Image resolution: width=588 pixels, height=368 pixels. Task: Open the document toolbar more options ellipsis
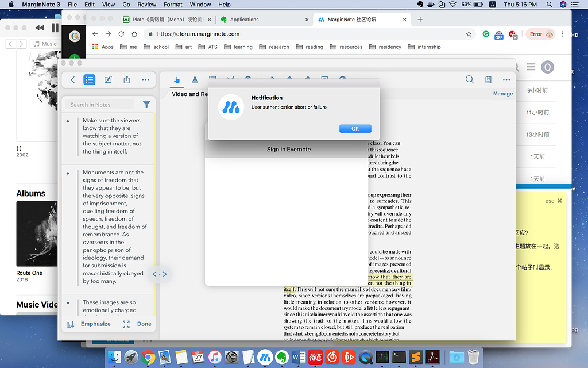(506, 80)
